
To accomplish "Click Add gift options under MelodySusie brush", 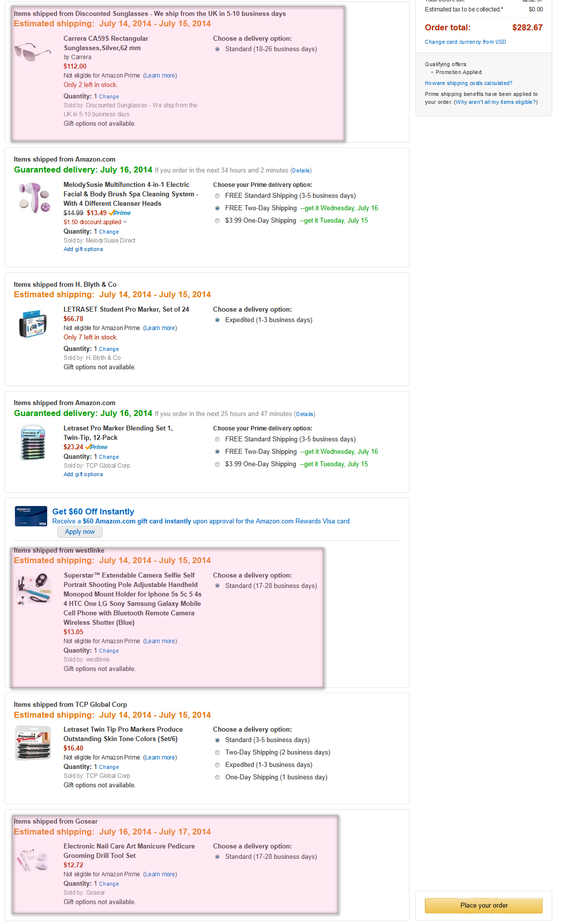I will click(x=83, y=250).
